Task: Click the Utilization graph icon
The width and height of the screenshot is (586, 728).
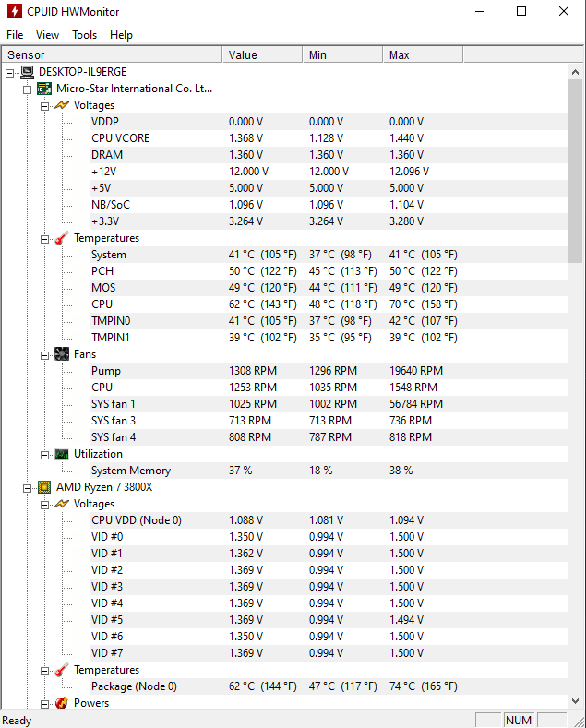Action: point(62,454)
